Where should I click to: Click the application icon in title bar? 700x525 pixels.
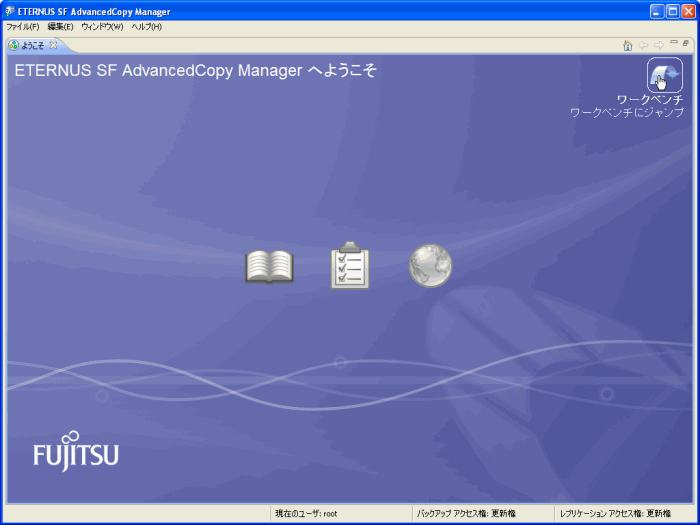pos(9,11)
